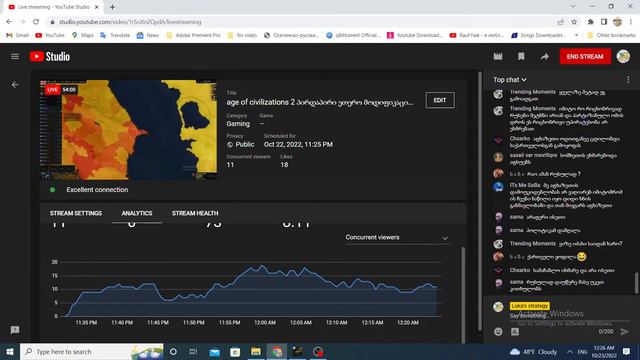
Task: Open the News bookmark
Action: pos(147,36)
